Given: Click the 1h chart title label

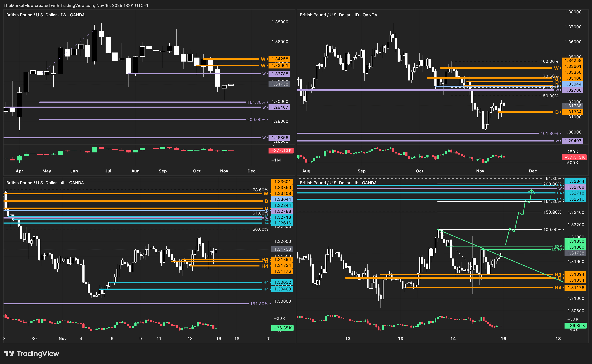Looking at the screenshot, I should [x=338, y=183].
